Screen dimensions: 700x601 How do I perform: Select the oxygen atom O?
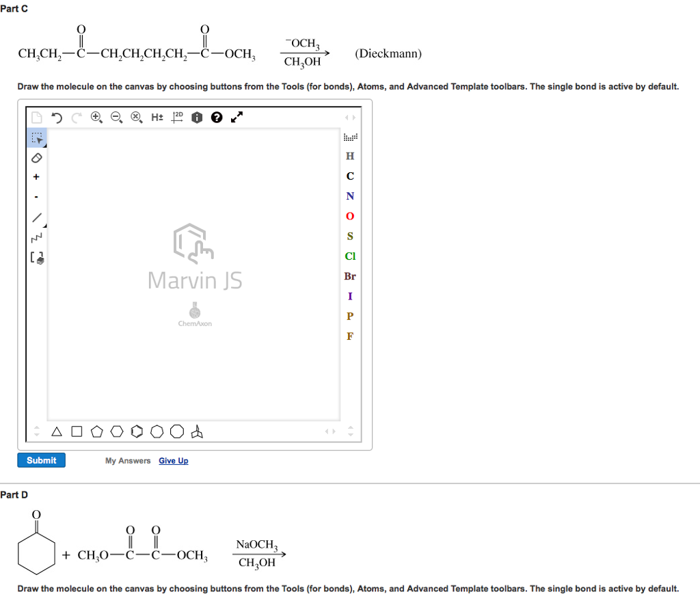(350, 216)
